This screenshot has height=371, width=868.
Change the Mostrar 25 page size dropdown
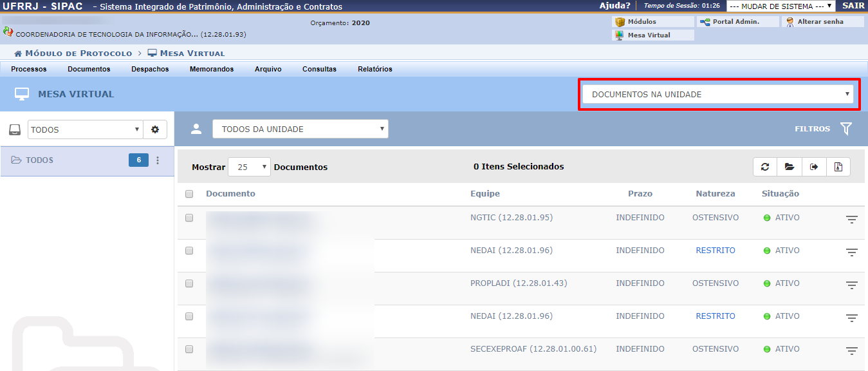249,167
